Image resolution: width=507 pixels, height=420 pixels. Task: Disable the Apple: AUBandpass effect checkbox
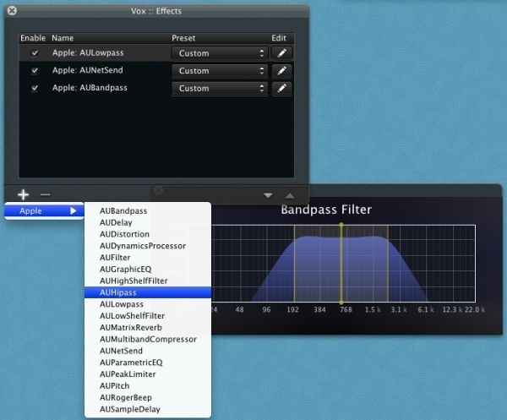(x=35, y=88)
